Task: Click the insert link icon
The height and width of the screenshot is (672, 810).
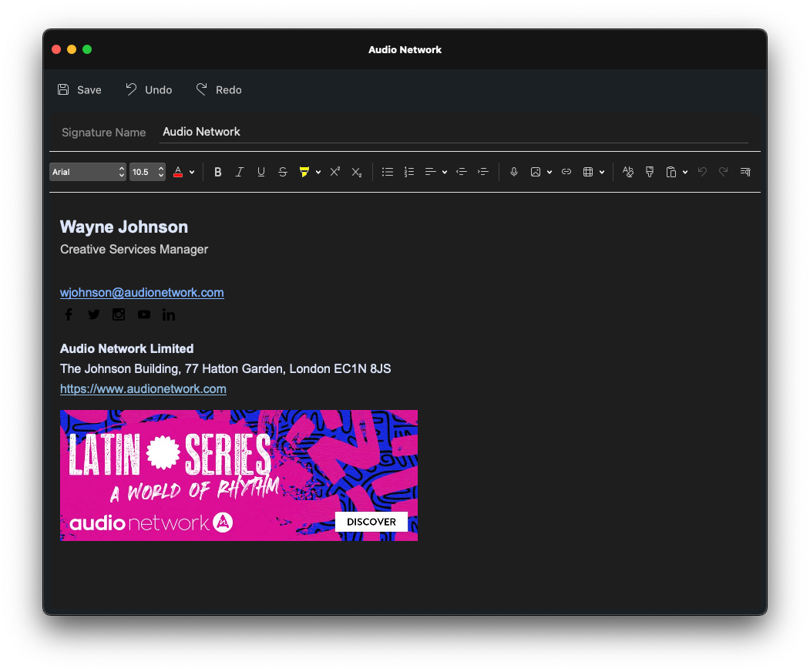Action: 566,172
